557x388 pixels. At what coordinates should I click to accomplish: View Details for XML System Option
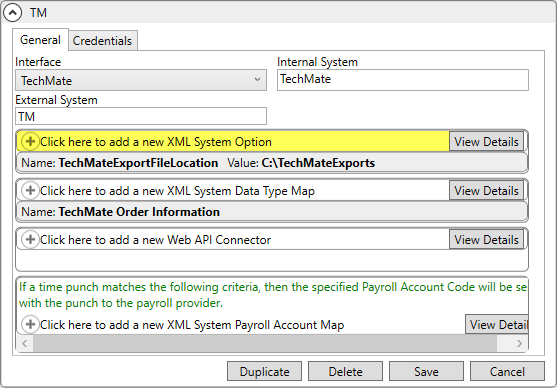tap(486, 141)
